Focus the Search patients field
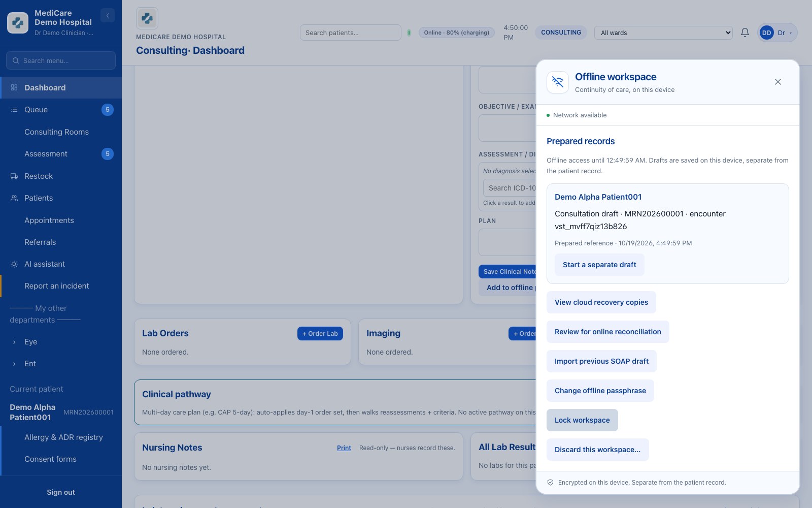This screenshot has width=812, height=508. [351, 33]
